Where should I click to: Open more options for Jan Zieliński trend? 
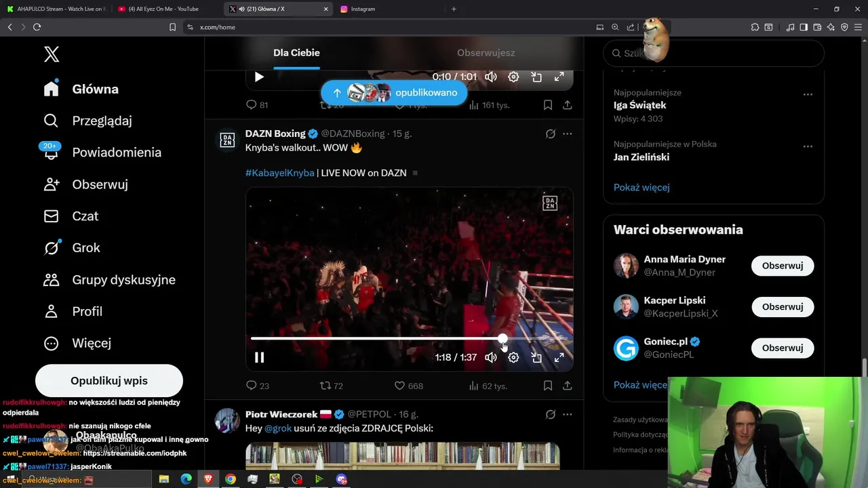click(808, 146)
